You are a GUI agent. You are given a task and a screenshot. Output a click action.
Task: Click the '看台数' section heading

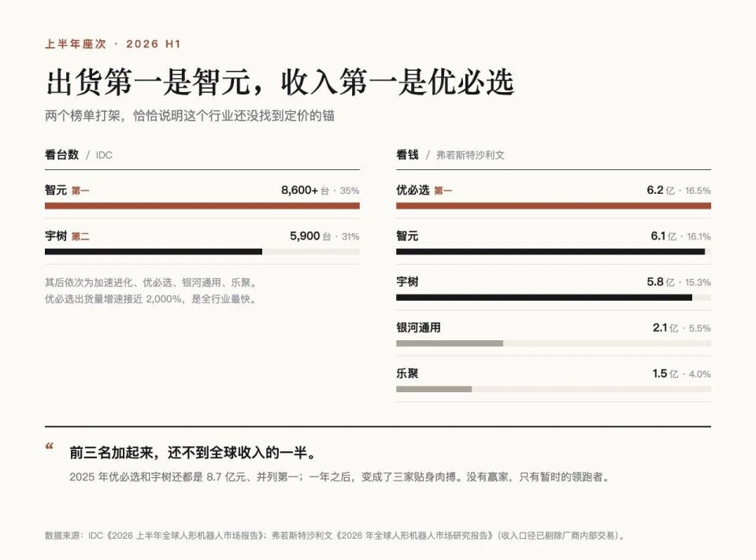point(61,155)
